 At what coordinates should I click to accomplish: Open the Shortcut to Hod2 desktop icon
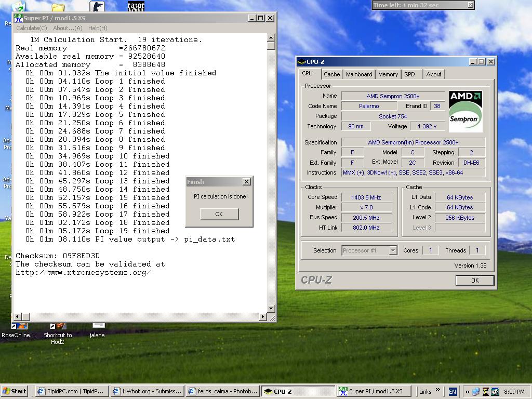point(57,334)
